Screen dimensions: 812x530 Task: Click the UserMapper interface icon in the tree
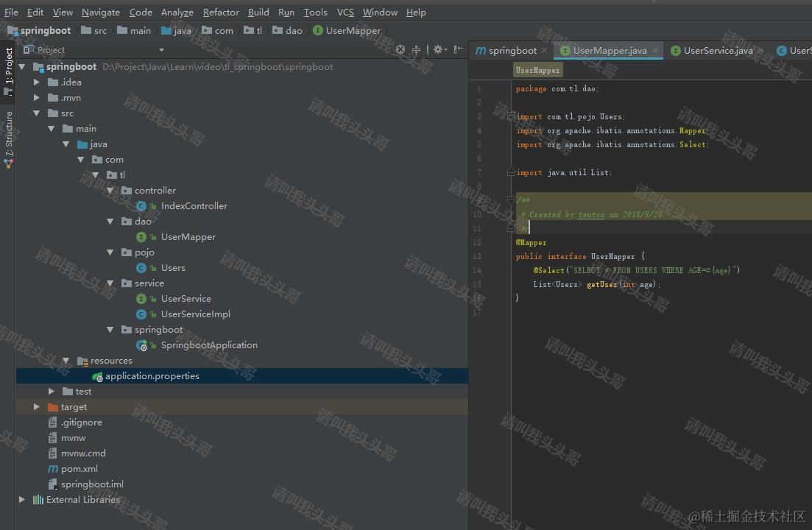(x=141, y=236)
